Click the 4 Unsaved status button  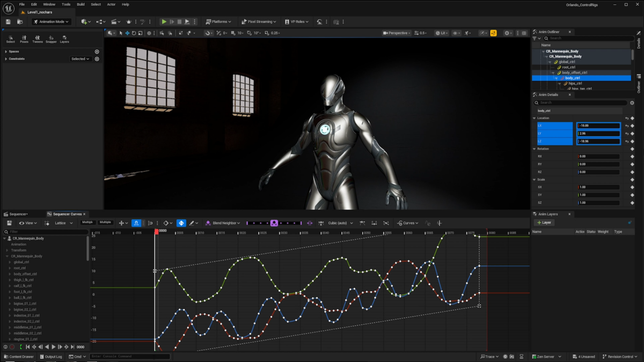coord(584,357)
